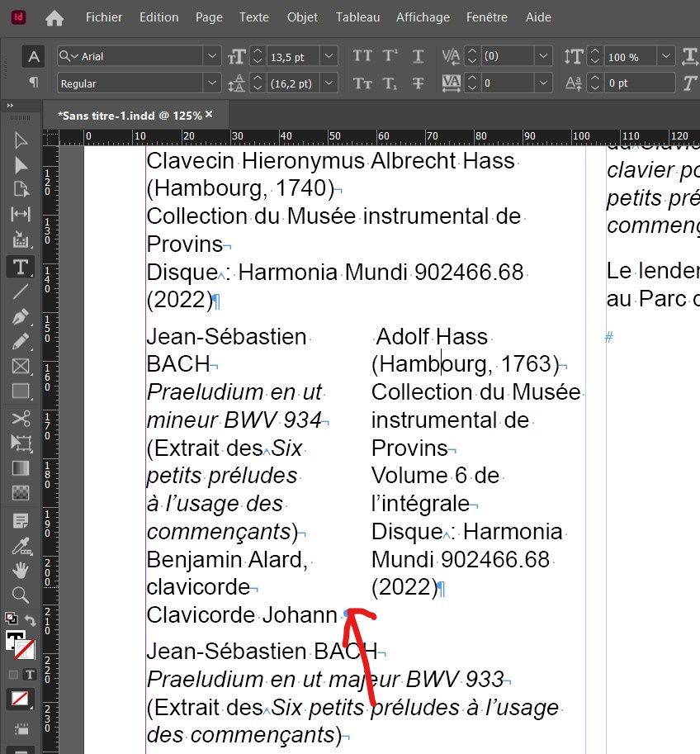This screenshot has height=754, width=700.
Task: Select the Selection tool (black arrow)
Action: click(19, 140)
